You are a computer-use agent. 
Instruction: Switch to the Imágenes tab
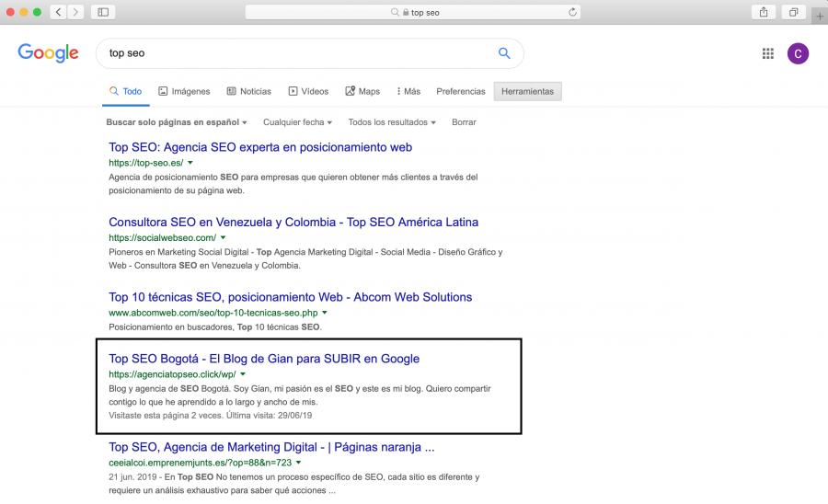(x=184, y=91)
